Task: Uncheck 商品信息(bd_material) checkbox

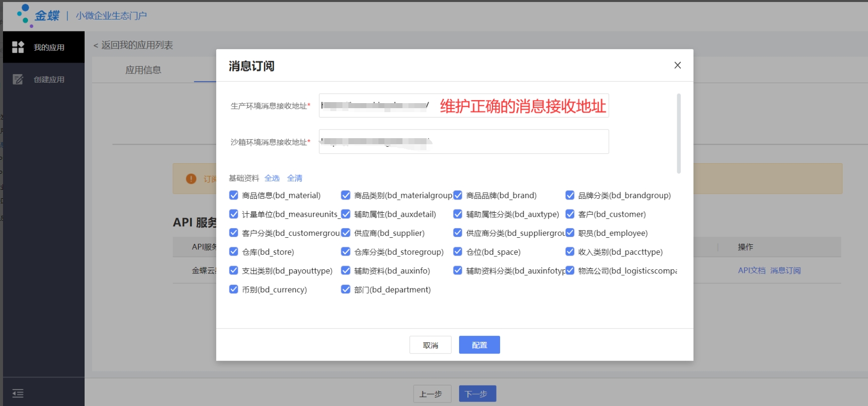Action: click(x=234, y=195)
